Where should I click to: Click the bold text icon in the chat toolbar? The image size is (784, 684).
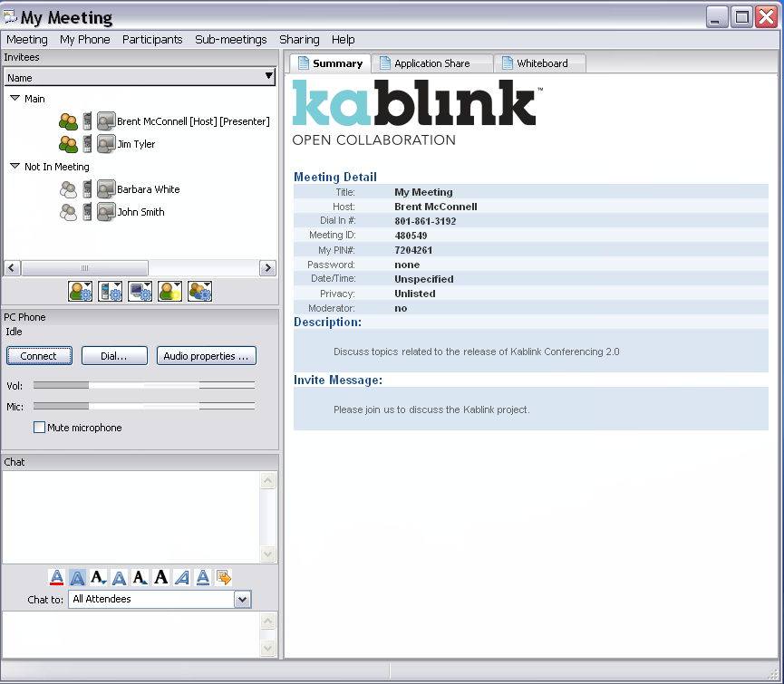tap(160, 577)
